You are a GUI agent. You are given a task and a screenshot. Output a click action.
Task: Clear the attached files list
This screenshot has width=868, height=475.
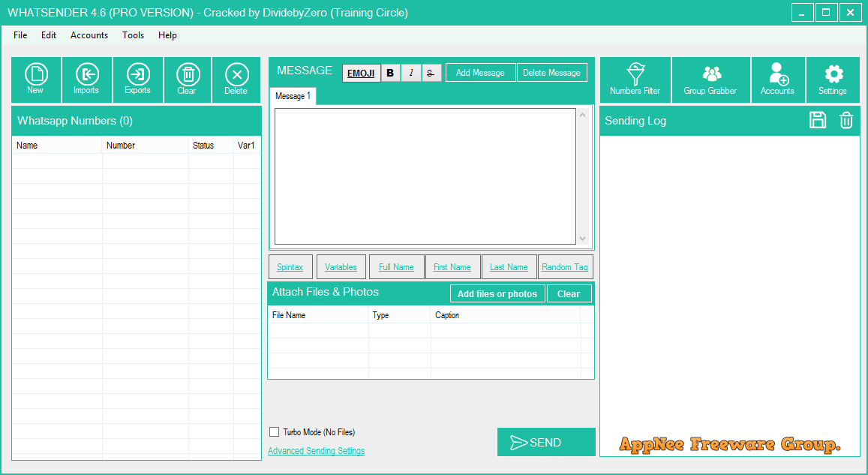click(569, 294)
